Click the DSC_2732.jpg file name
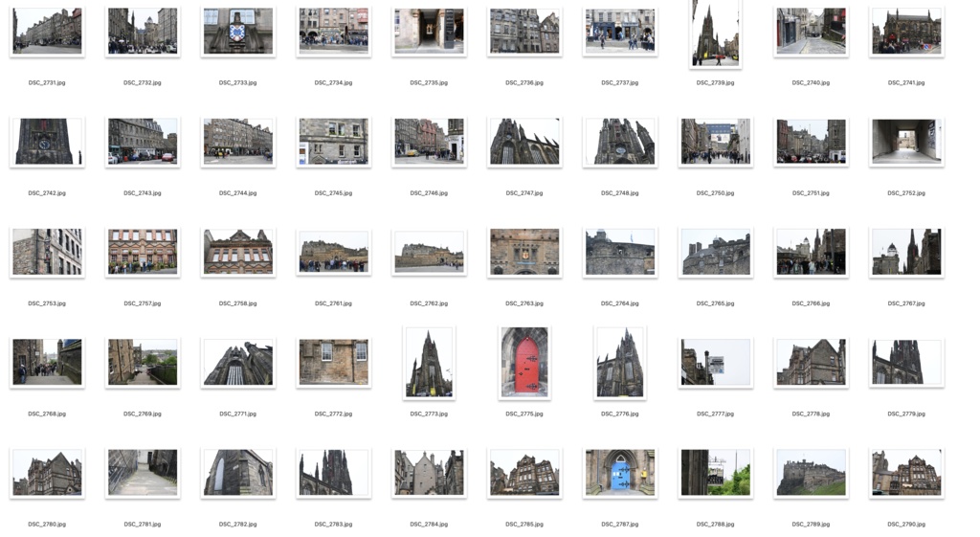 point(143,82)
